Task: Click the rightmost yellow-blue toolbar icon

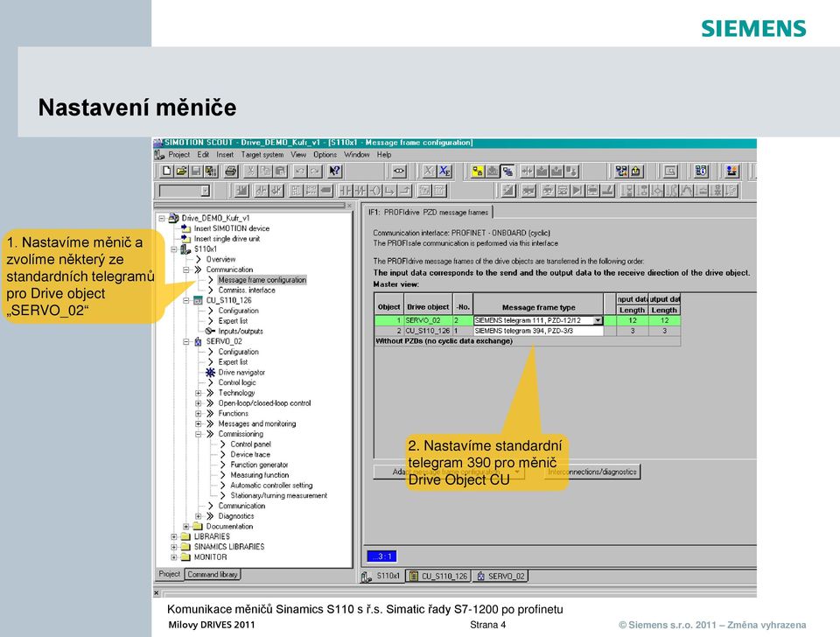Action: point(731,171)
